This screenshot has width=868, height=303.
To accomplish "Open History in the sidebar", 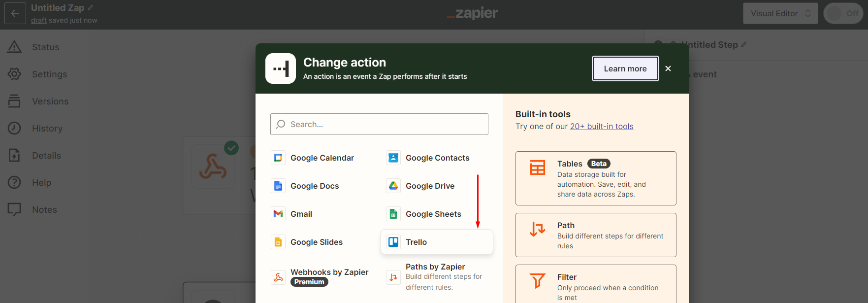I will (x=47, y=129).
